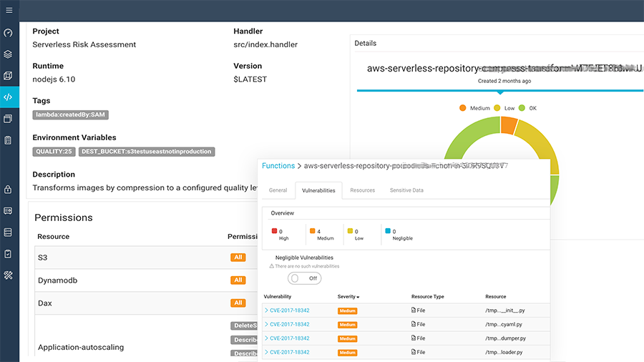Select the Vulnerabilities tab
The image size is (644, 362).
(x=318, y=190)
